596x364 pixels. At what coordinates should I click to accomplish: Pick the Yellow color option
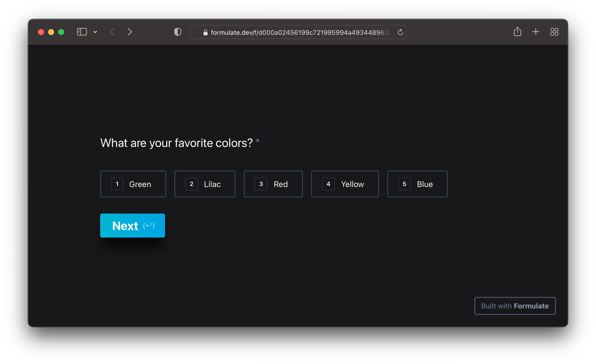tap(345, 184)
